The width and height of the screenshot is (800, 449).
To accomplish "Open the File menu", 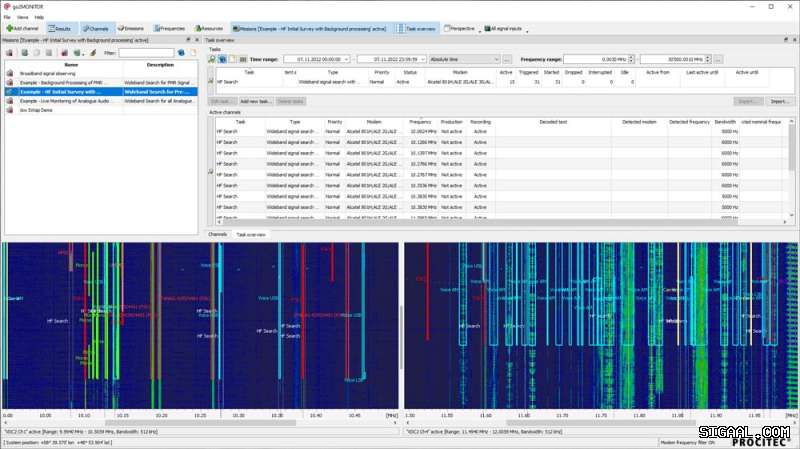I will click(x=7, y=17).
